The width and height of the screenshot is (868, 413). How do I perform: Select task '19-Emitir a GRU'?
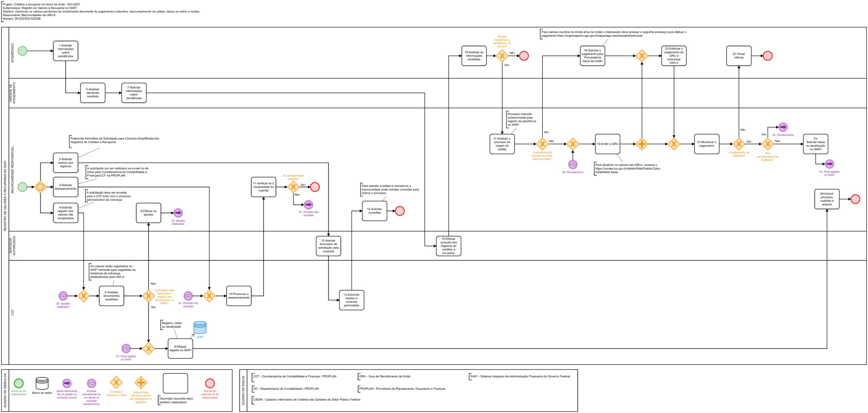coord(607,144)
